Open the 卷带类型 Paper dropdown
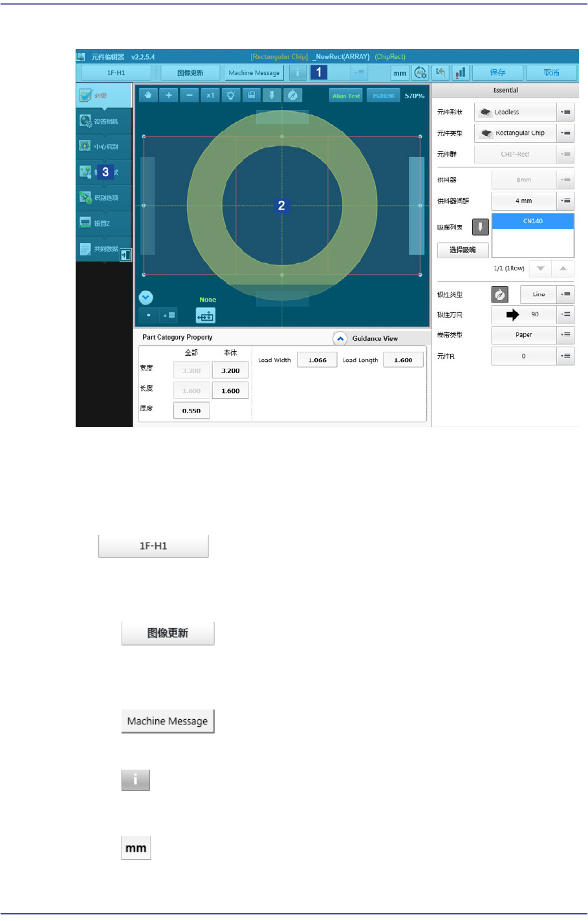Screen dimensions: 588x921 [565, 335]
